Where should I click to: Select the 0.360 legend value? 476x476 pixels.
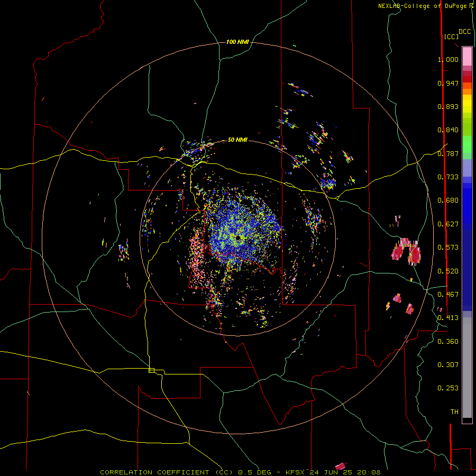click(x=448, y=342)
